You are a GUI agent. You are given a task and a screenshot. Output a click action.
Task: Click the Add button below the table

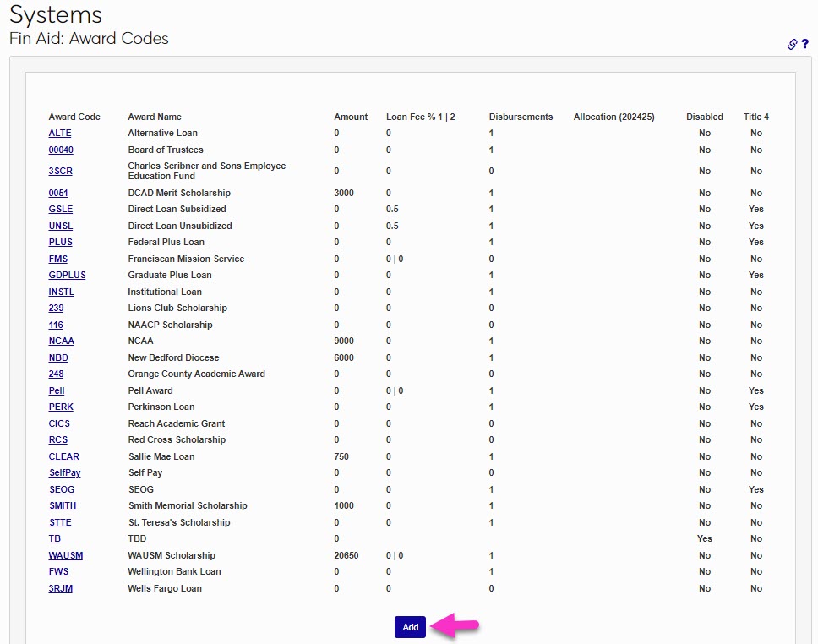[x=410, y=627]
